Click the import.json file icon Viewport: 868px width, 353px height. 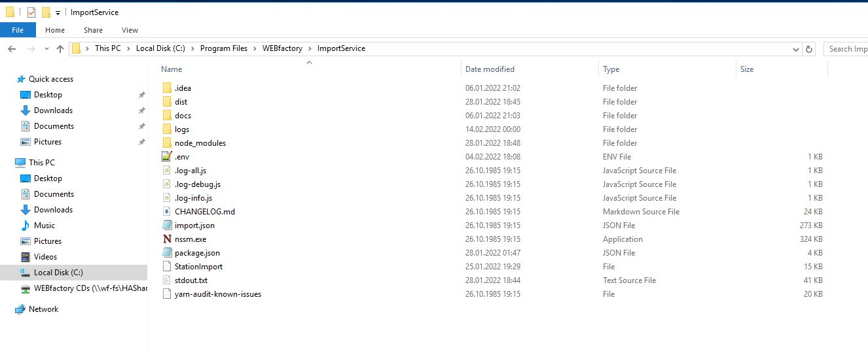(x=166, y=225)
